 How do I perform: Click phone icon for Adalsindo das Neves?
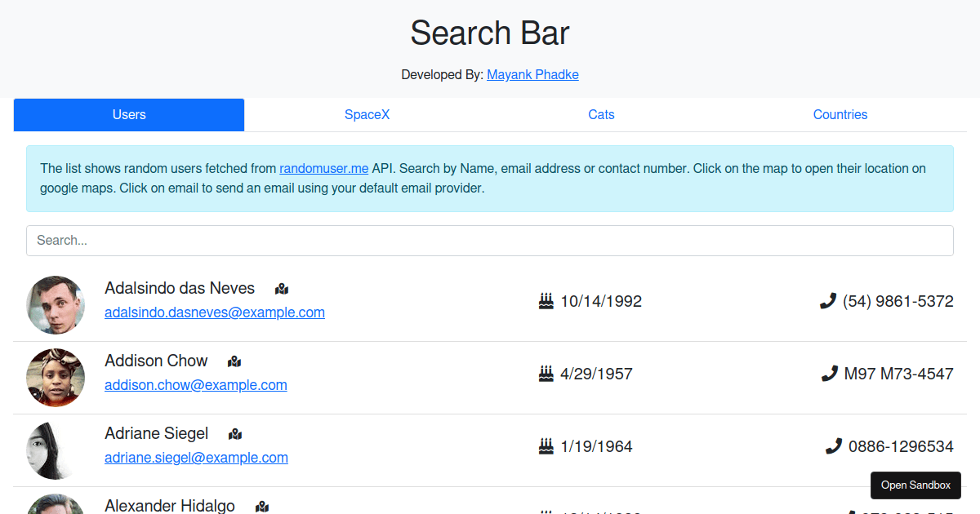pos(827,301)
